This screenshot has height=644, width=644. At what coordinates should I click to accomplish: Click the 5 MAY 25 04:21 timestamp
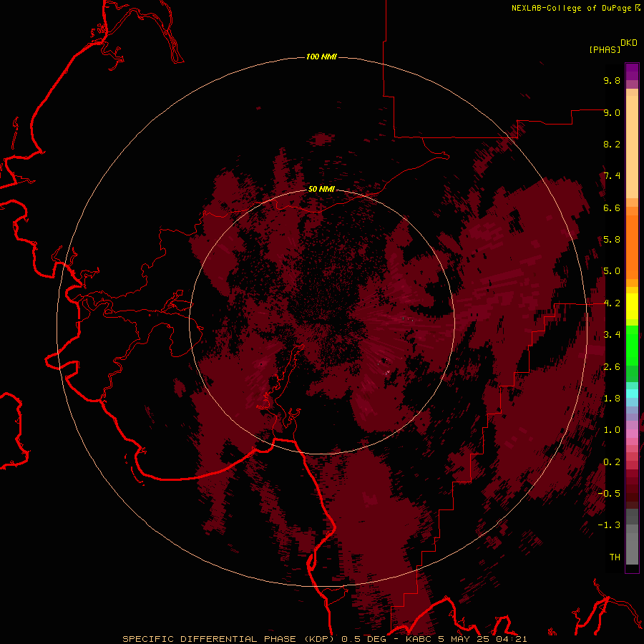point(482,639)
